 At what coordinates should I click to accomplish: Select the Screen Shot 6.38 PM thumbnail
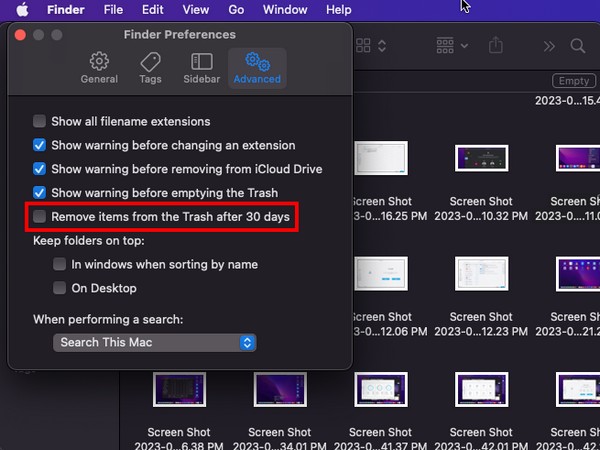[x=179, y=390]
